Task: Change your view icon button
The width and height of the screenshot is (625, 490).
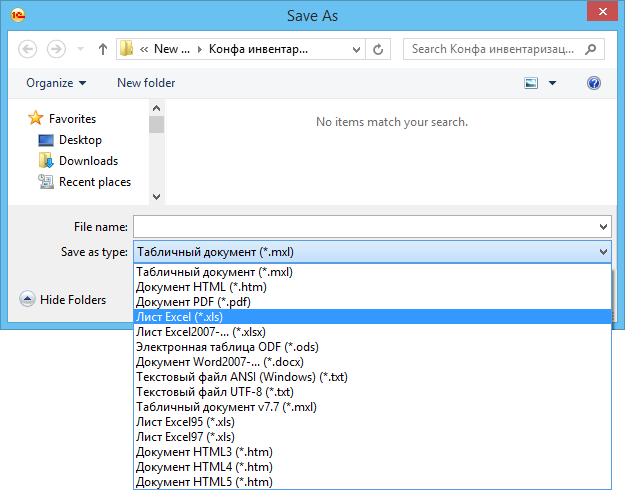Action: coord(531,83)
